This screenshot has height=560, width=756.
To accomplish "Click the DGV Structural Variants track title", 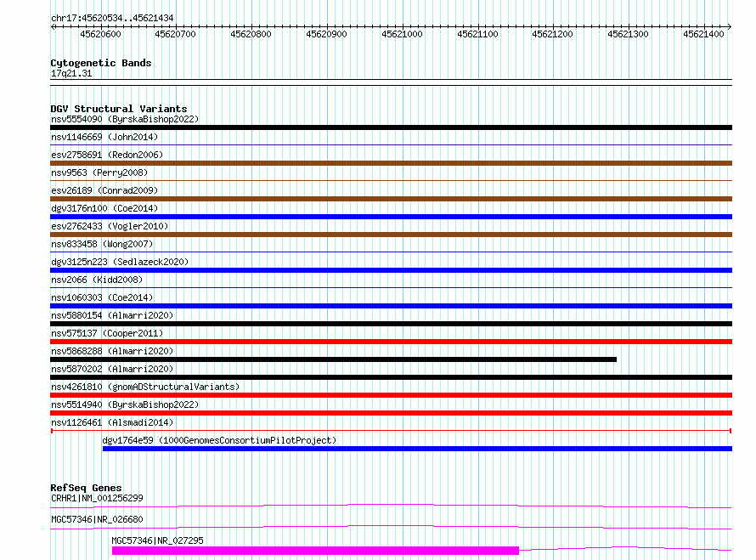I will coord(119,109).
